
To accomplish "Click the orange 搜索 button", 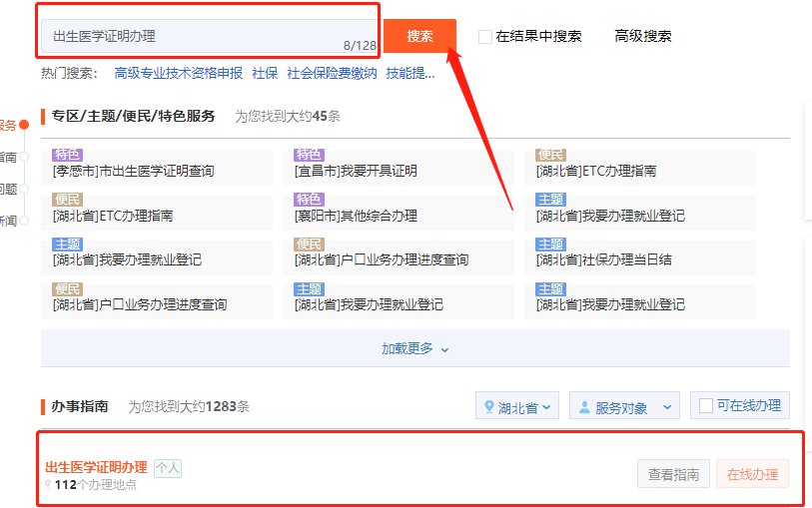I will click(419, 36).
